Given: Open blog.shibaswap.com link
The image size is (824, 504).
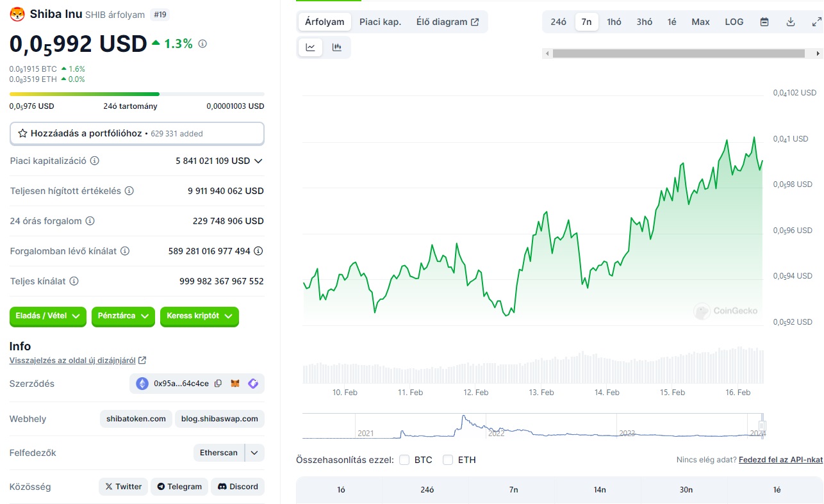Looking at the screenshot, I should [x=220, y=419].
